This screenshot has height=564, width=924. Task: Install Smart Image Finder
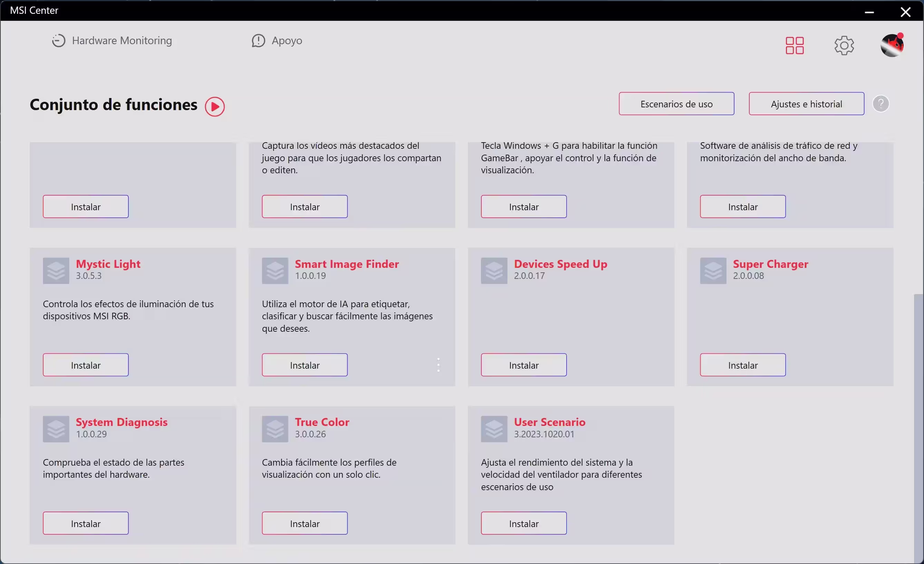(305, 365)
